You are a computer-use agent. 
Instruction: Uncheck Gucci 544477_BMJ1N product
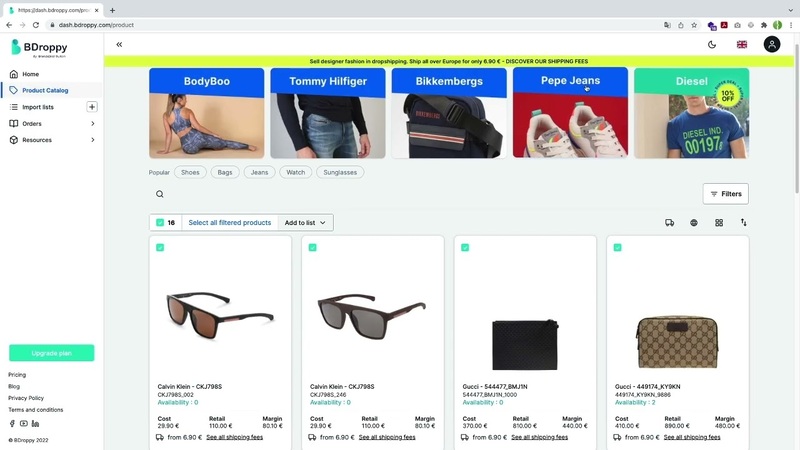click(465, 247)
